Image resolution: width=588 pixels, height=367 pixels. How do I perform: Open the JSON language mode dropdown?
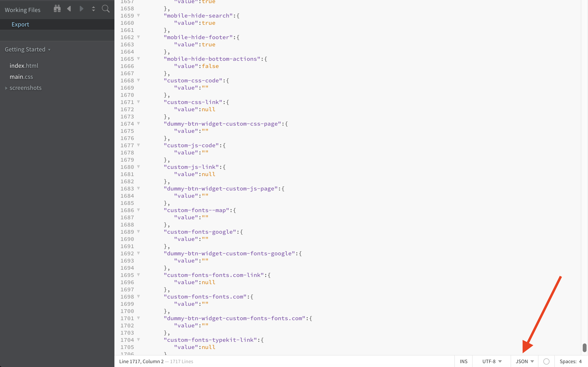(525, 361)
